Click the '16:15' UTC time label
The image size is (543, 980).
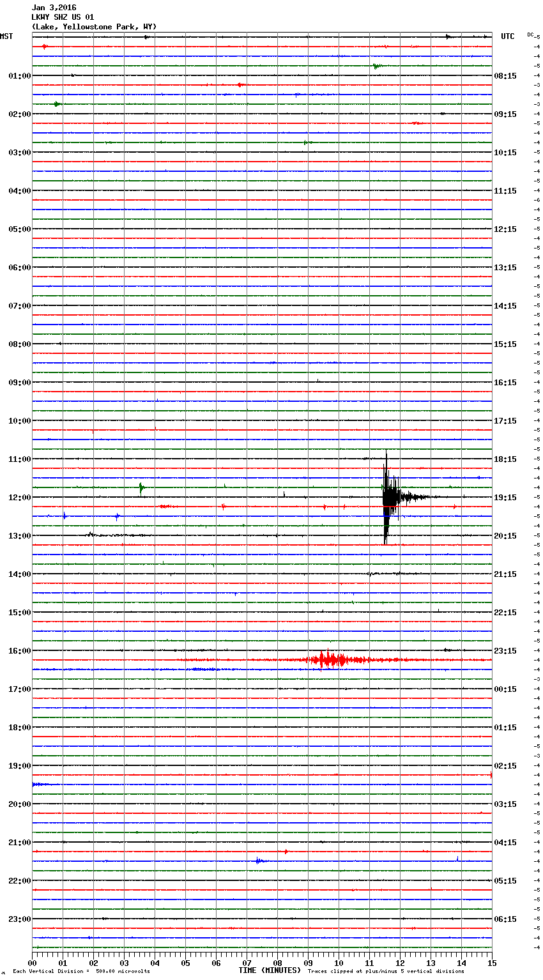click(x=505, y=383)
